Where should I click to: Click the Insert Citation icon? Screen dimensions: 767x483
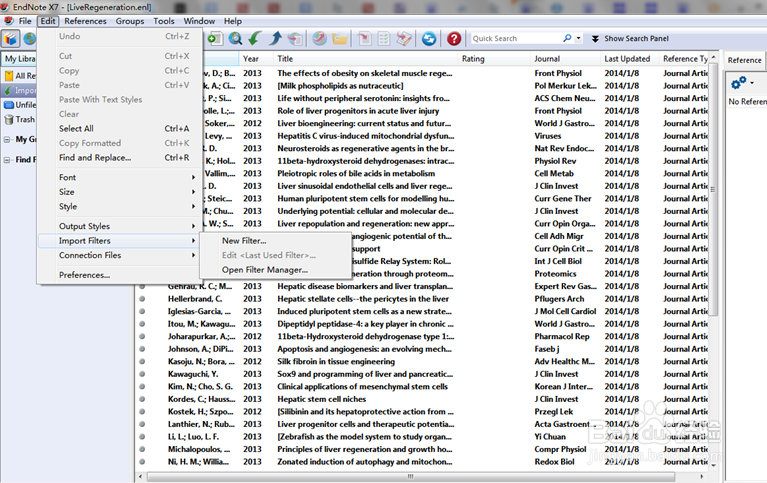coord(364,39)
